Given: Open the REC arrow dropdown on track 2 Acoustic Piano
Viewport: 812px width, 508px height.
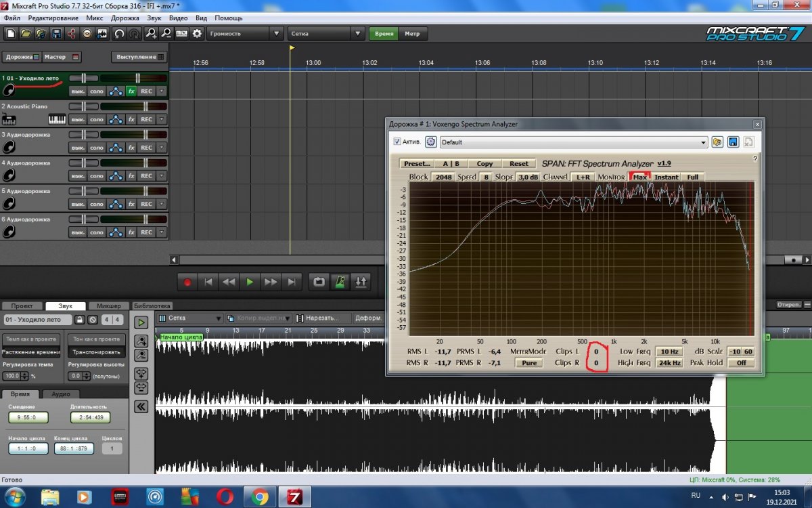Looking at the screenshot, I should point(162,119).
